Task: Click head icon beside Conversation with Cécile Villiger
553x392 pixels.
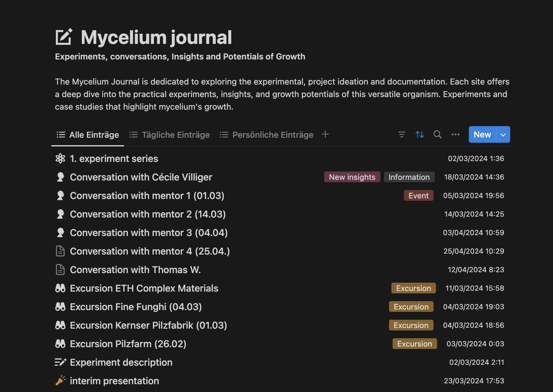Action: (60, 177)
